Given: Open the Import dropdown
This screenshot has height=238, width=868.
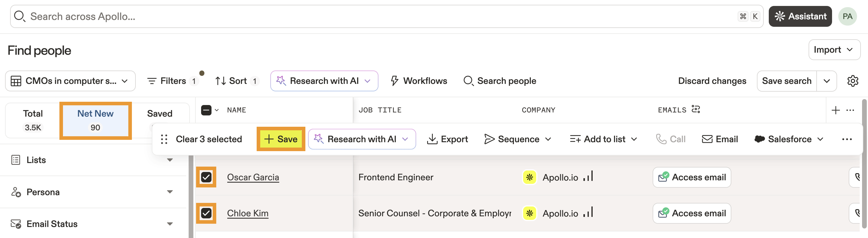Looking at the screenshot, I should pos(834,50).
